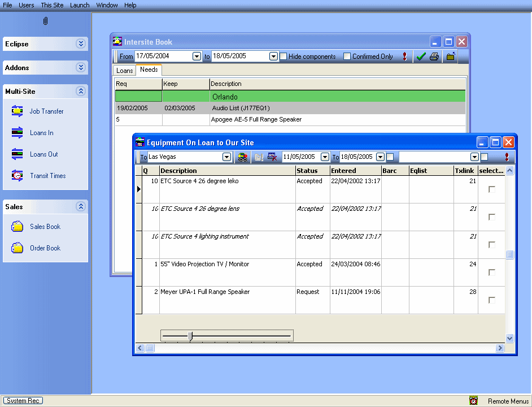Click the Description column header in loan grid
Image resolution: width=532 pixels, height=407 pixels.
228,171
